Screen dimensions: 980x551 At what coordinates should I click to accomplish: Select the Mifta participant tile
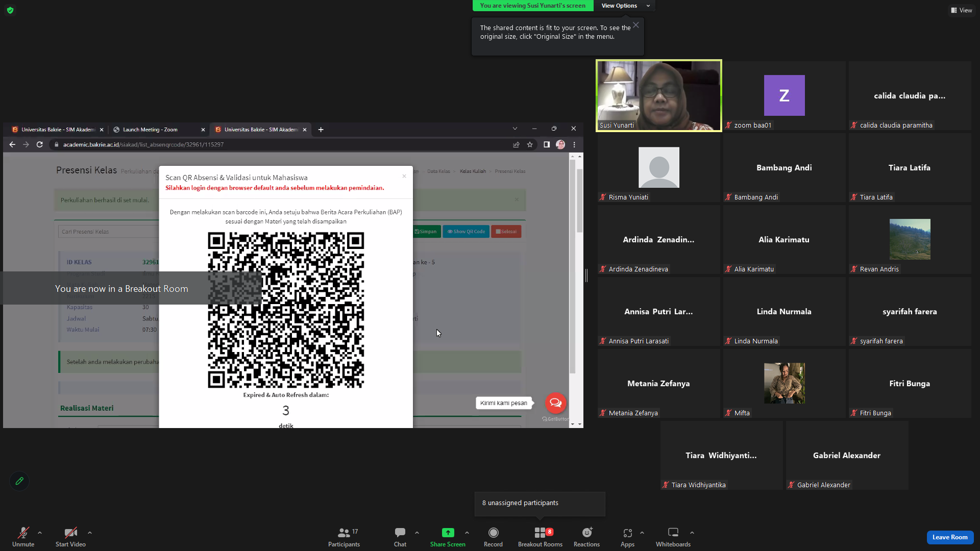784,383
